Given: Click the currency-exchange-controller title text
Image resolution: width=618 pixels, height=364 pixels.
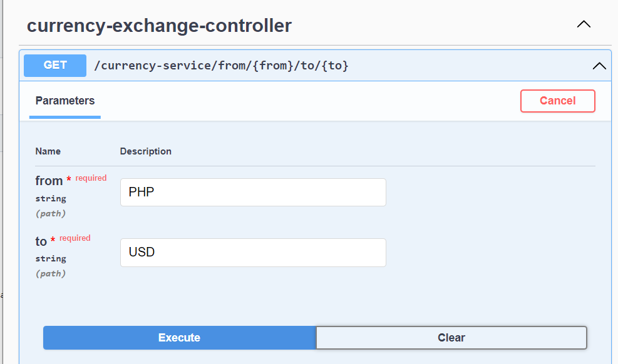Looking at the screenshot, I should coord(158,26).
